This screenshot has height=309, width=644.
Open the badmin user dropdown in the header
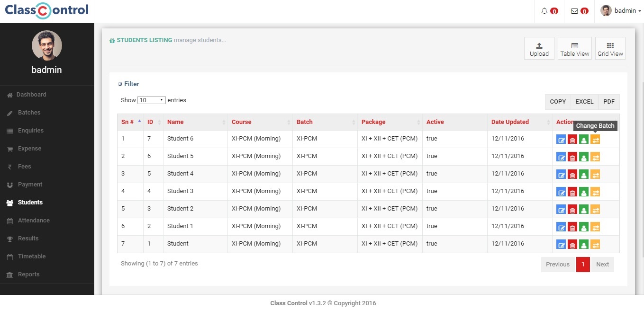tap(621, 11)
